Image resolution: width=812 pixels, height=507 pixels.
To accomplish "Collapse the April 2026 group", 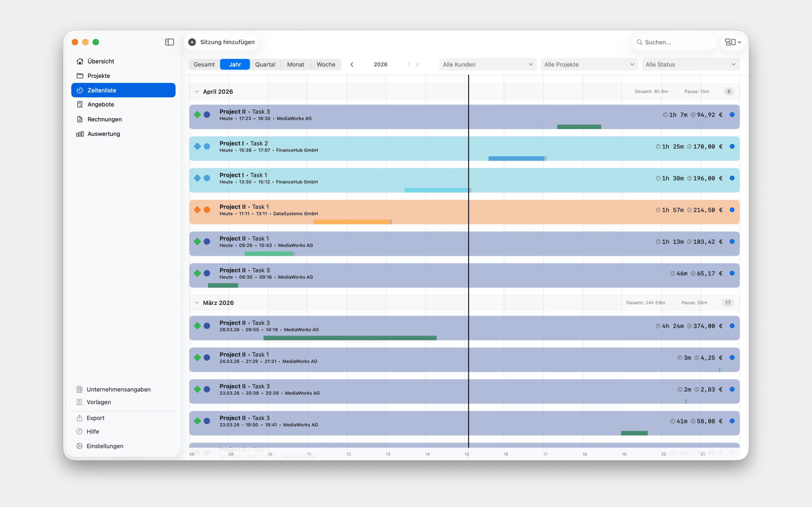I will coord(197,92).
